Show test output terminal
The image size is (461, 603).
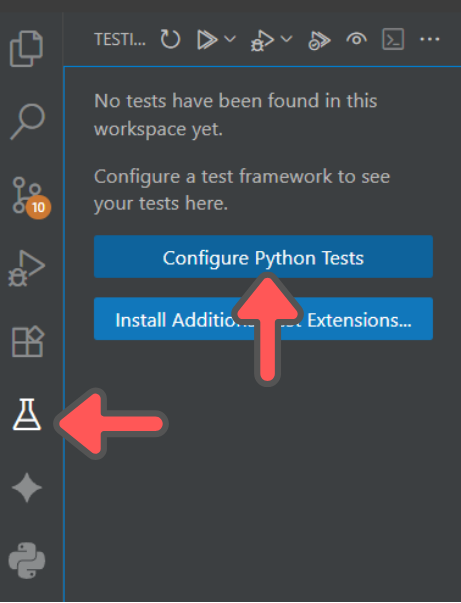pos(393,39)
